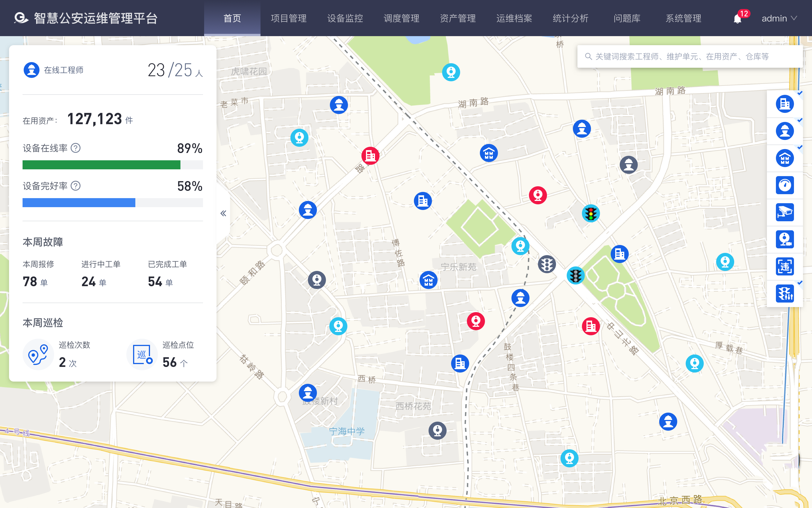The height and width of the screenshot is (508, 812).
Task: Click the 23/25 online engineer count
Action: pos(175,70)
